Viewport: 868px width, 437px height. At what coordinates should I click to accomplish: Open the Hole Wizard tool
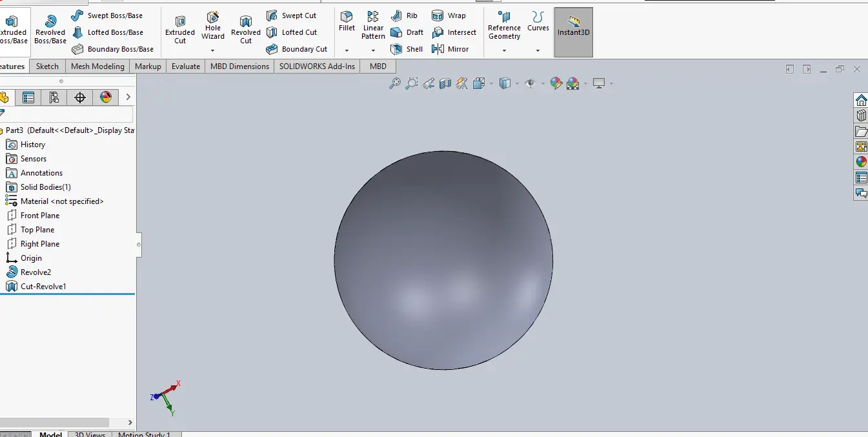213,26
